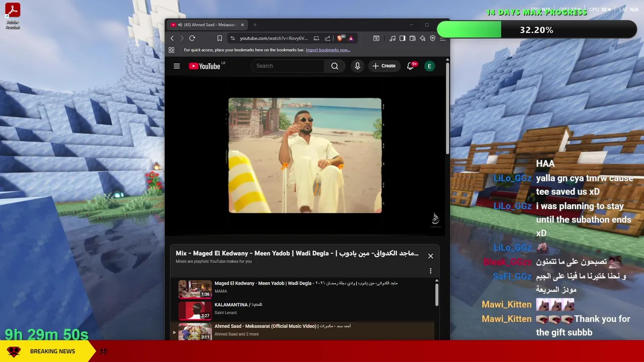
Task: Click the MAMA channel name in playlist
Action: (221, 291)
